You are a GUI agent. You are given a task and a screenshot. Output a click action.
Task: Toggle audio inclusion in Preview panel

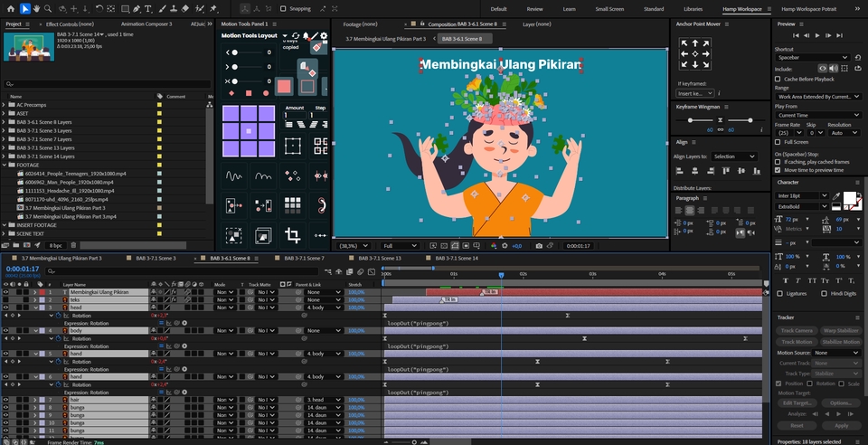tap(833, 69)
